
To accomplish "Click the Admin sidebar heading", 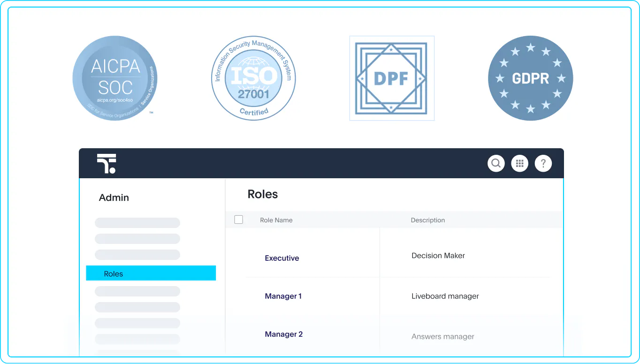I will pyautogui.click(x=114, y=197).
